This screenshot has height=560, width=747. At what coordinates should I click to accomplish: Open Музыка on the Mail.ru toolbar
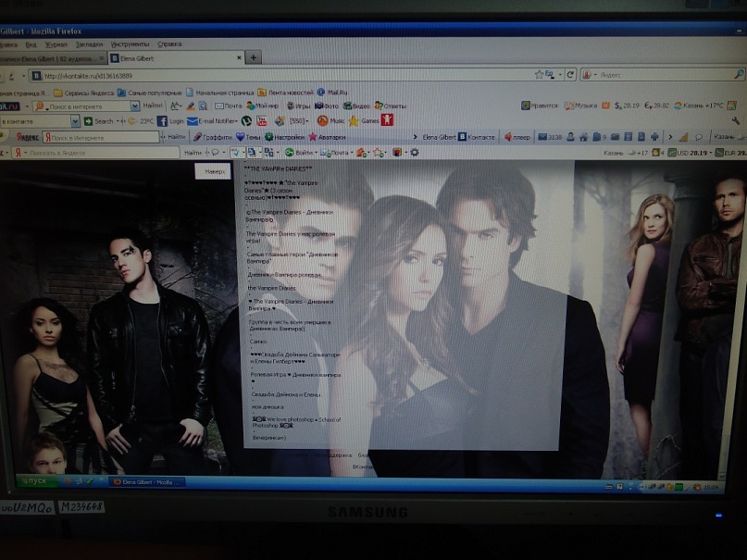pos(580,106)
